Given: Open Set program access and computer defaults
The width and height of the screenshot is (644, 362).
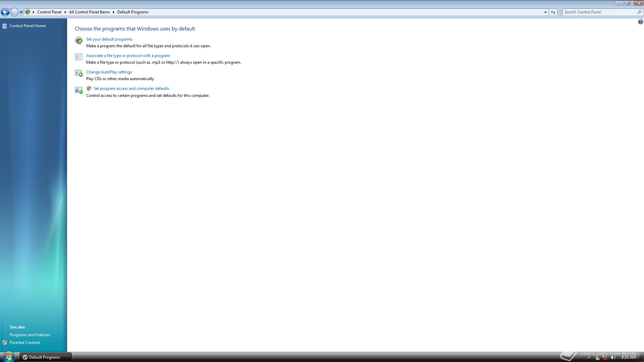Looking at the screenshot, I should (x=131, y=88).
